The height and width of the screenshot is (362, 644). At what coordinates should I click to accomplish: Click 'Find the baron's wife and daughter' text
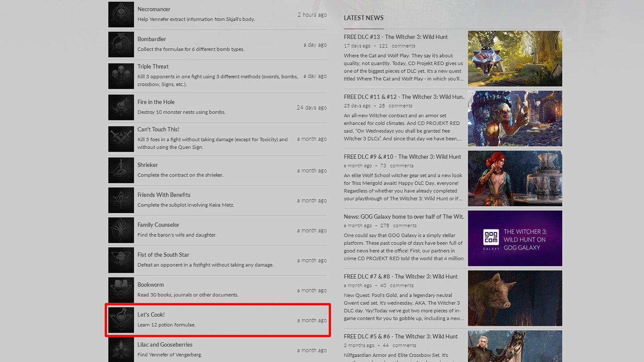[x=177, y=235]
